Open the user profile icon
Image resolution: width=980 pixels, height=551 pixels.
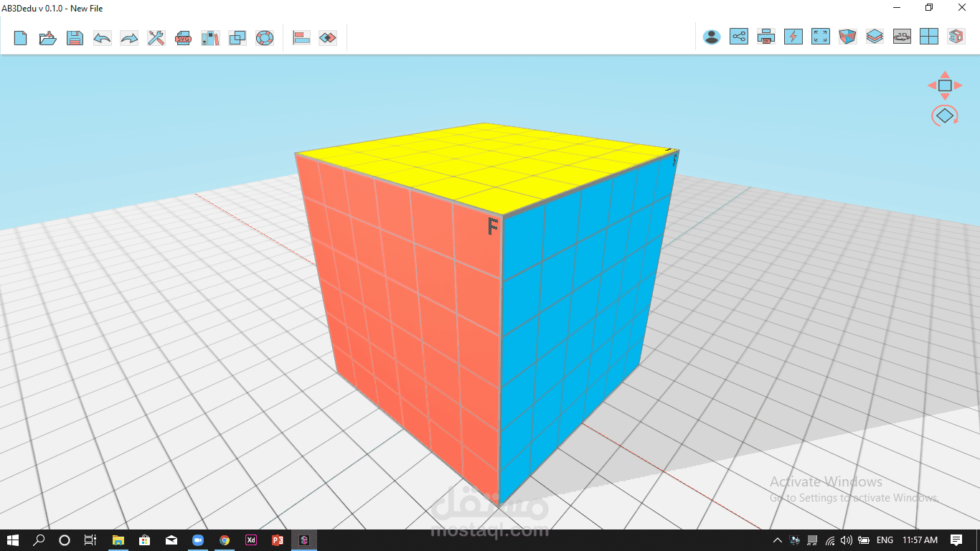pos(712,37)
